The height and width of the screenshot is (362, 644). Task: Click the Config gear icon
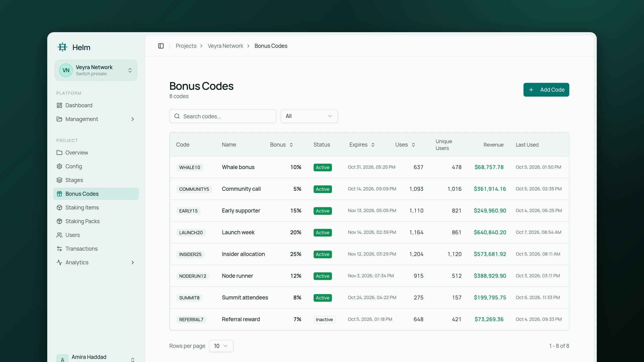(x=59, y=166)
